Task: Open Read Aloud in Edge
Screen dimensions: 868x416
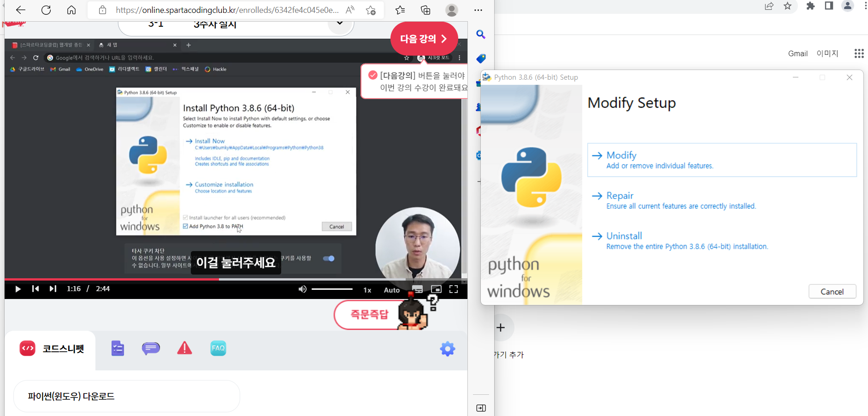Action: pos(350,10)
